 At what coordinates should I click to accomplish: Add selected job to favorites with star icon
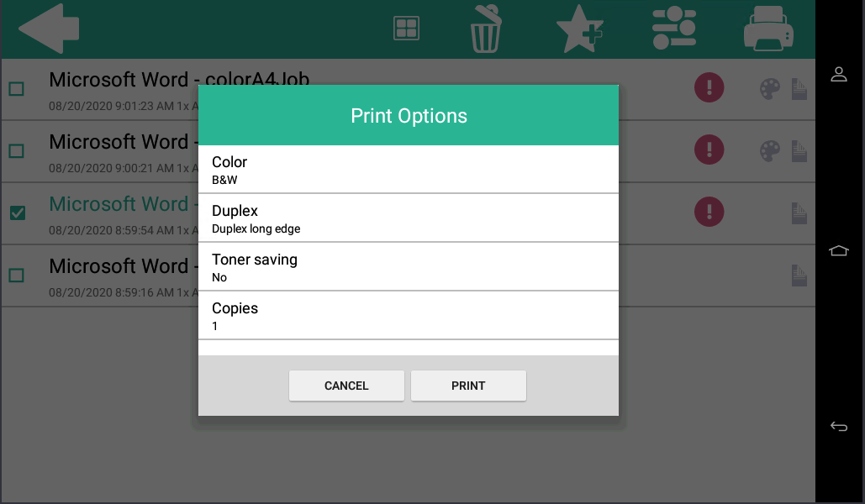pos(580,28)
